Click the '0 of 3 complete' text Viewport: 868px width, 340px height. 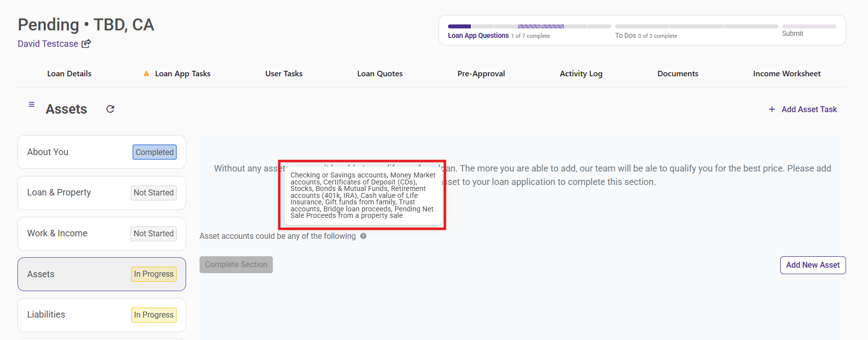[x=657, y=36]
